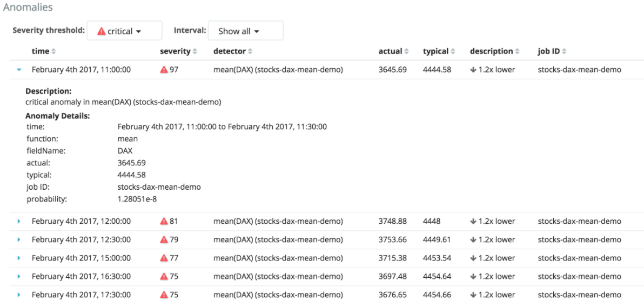Open the Interval Show all dropdown
This screenshot has height=307, width=644.
(245, 31)
